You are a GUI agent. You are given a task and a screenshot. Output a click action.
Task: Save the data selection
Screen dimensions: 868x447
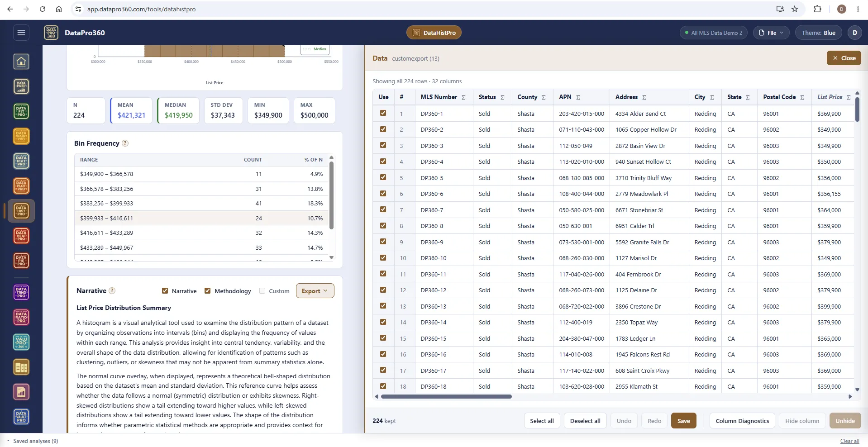point(683,421)
